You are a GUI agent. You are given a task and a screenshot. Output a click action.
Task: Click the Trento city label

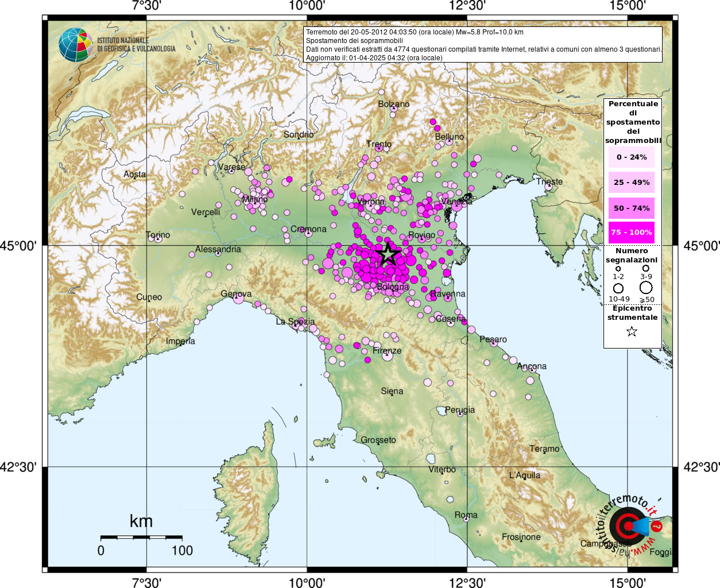click(x=379, y=144)
